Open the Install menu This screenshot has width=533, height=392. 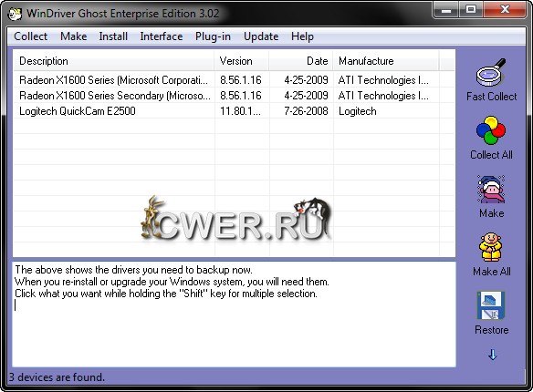(113, 36)
